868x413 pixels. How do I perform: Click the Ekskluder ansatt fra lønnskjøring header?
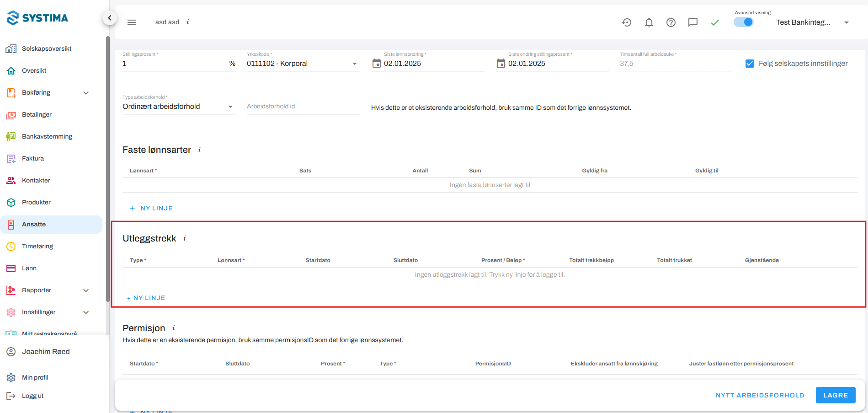pos(614,364)
